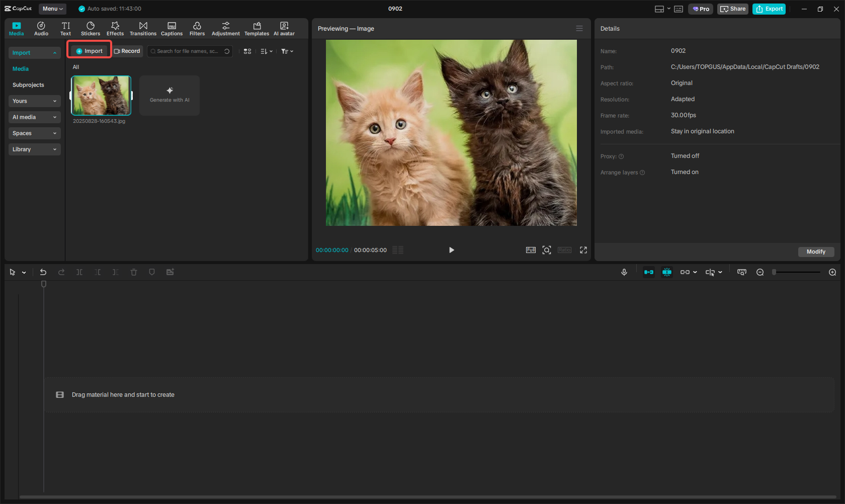
Task: Click the voiceover microphone icon
Action: [624, 272]
